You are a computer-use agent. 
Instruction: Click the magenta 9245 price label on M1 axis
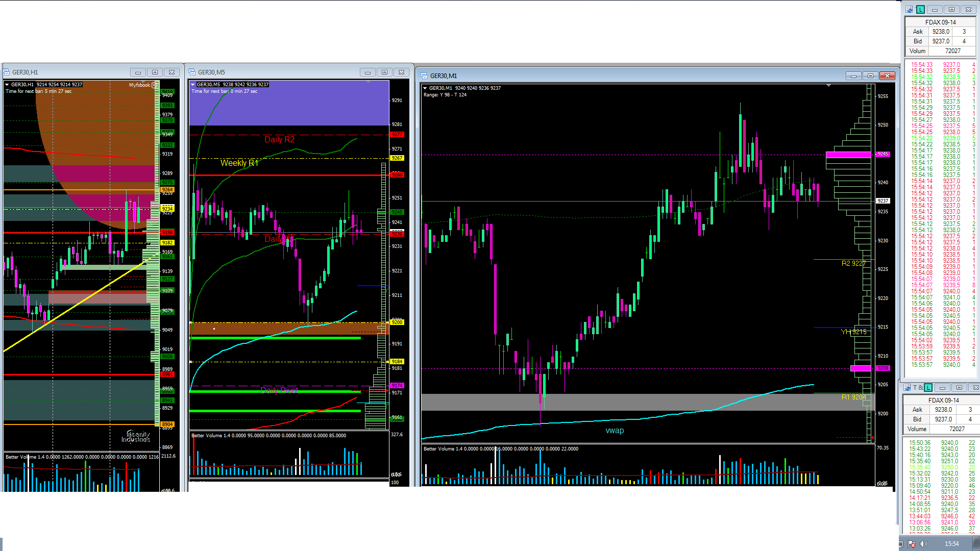coord(883,154)
